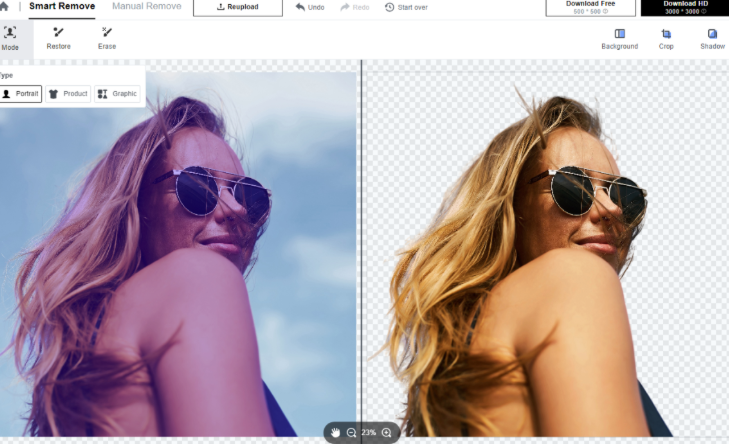The width and height of the screenshot is (729, 445).
Task: Click the Home icon
Action: (4, 7)
